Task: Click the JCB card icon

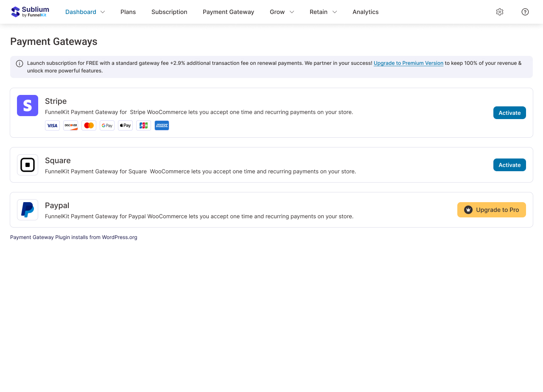Action: tap(143, 125)
